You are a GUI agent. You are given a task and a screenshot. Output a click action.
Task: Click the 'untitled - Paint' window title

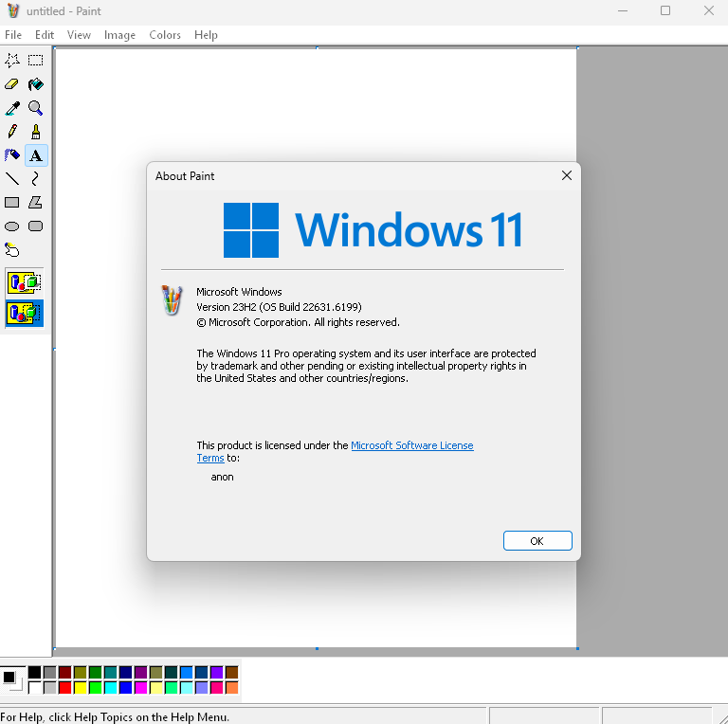click(x=64, y=11)
